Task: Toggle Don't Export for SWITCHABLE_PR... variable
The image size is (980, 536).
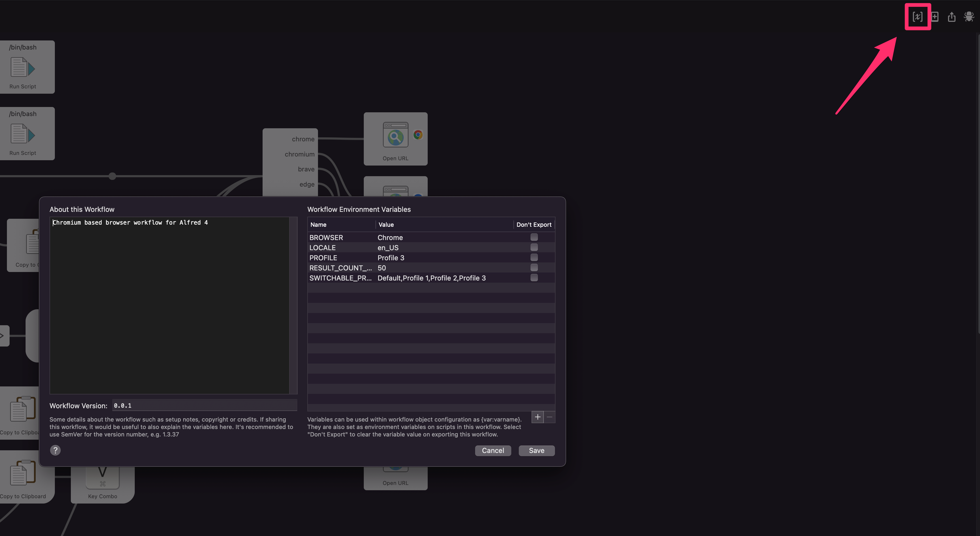Action: (x=534, y=278)
